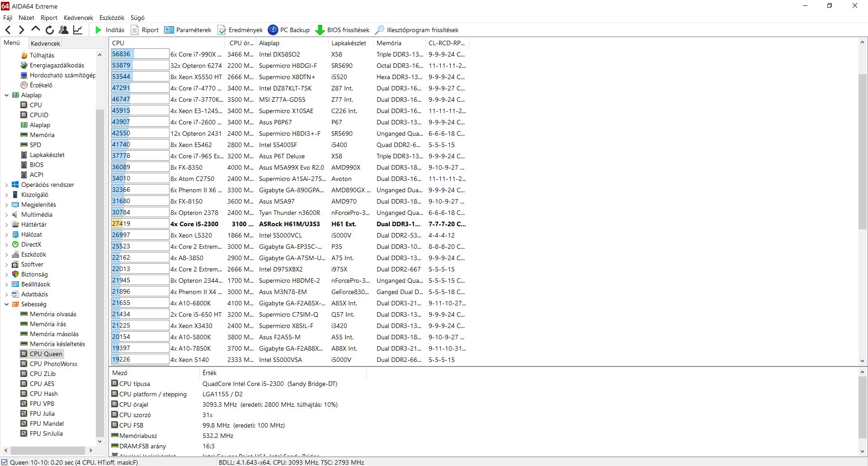This screenshot has height=466, width=868.
Task: Refresh the page with the reload icon
Action: [50, 30]
